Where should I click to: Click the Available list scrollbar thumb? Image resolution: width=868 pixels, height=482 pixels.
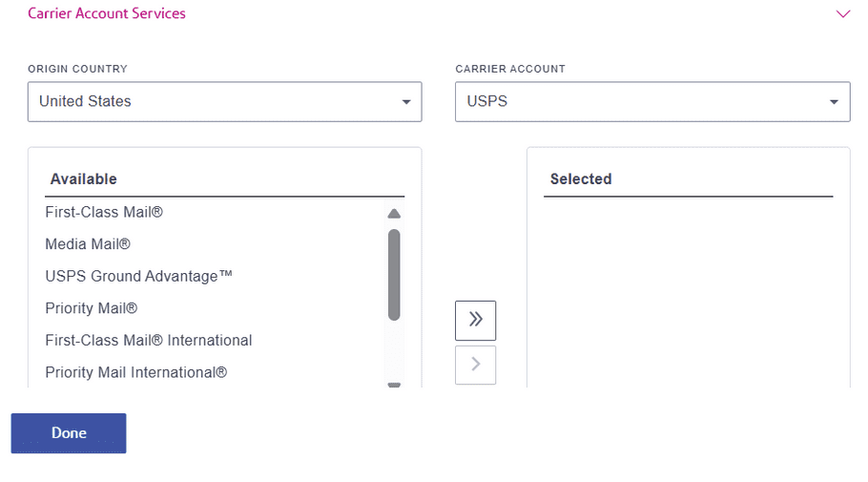pos(394,274)
